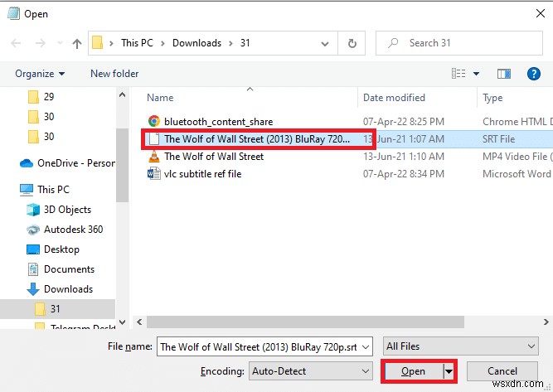Refresh the folder listing
The image size is (553, 392).
(x=352, y=43)
